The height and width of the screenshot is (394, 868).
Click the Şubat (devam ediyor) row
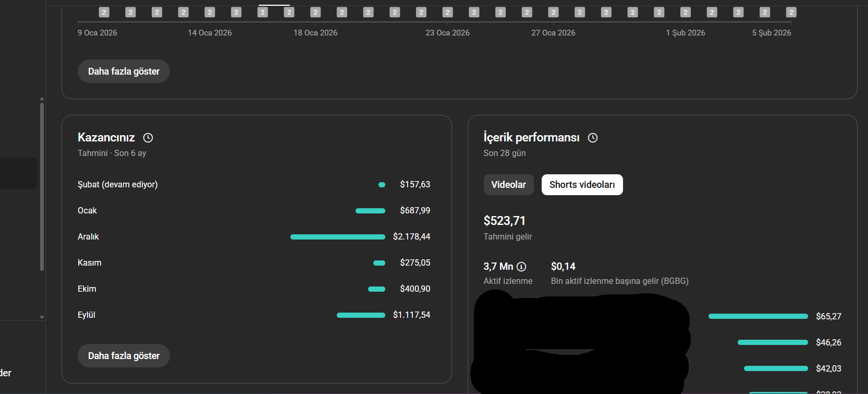(253, 185)
